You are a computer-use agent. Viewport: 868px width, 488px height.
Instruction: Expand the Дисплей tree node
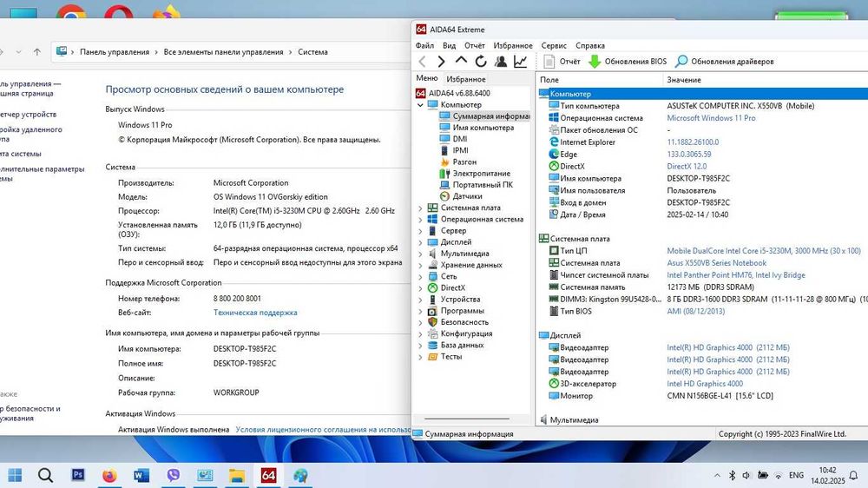tap(420, 242)
